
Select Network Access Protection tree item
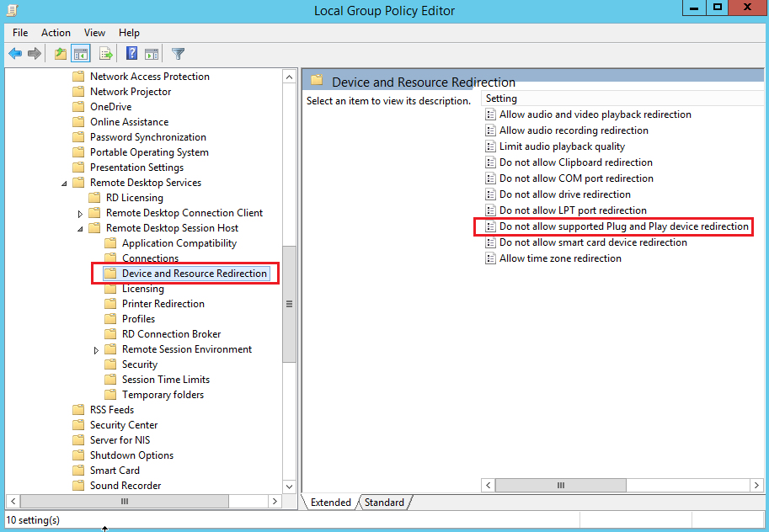tap(150, 77)
